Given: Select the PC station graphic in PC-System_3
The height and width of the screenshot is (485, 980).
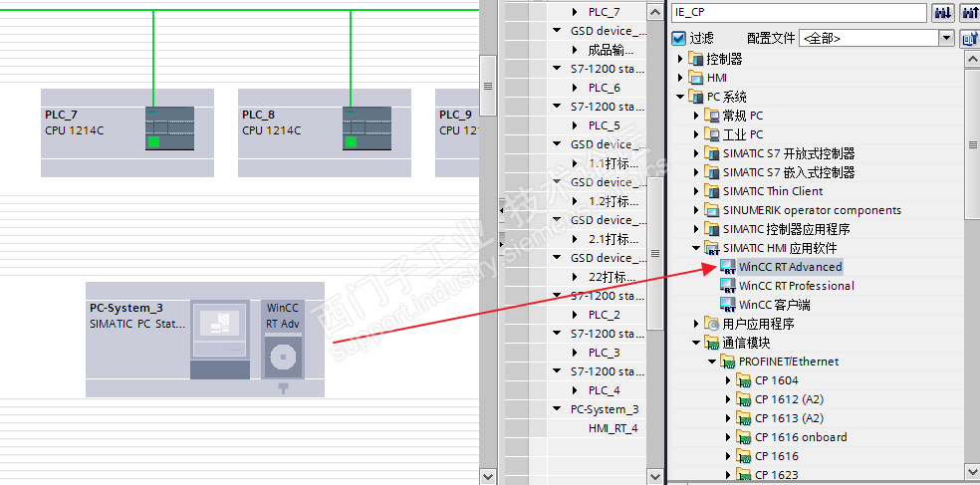Looking at the screenshot, I should click(x=219, y=340).
